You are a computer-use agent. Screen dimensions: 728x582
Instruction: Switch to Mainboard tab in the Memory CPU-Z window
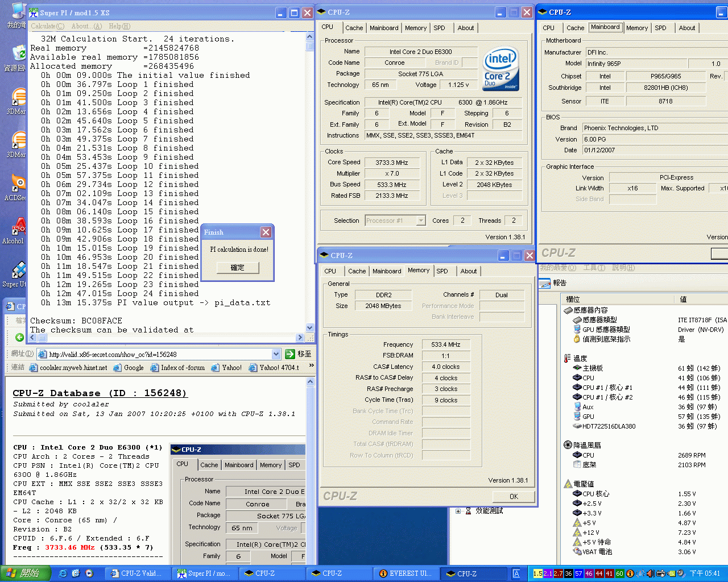coord(387,271)
